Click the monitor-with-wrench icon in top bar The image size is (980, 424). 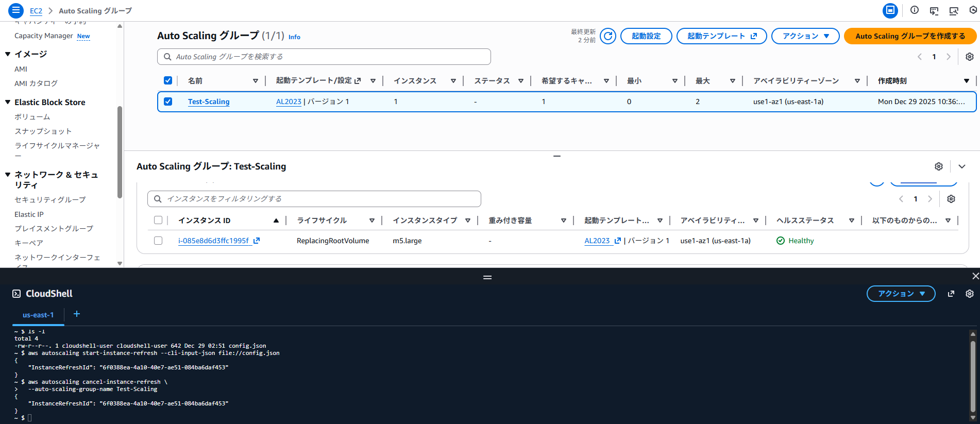pos(954,10)
